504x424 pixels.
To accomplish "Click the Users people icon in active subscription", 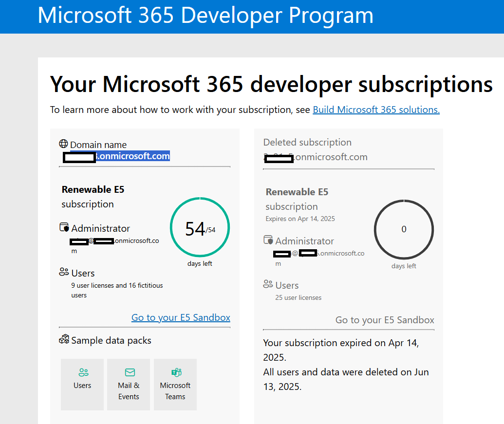I will pos(64,272).
